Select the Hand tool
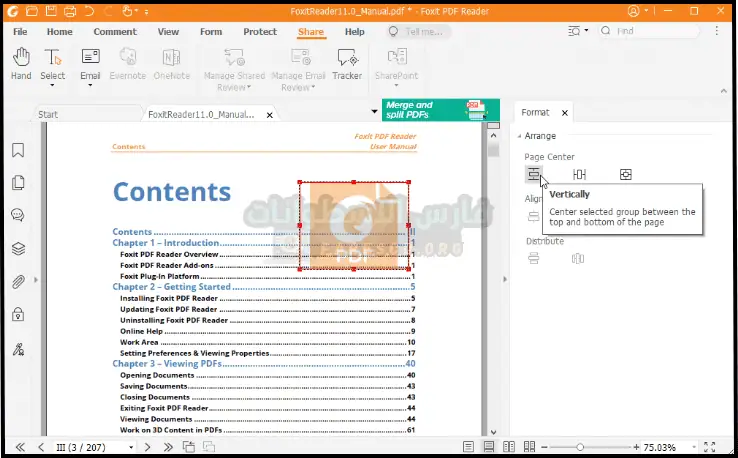Image resolution: width=738 pixels, height=458 pixels. 20,62
